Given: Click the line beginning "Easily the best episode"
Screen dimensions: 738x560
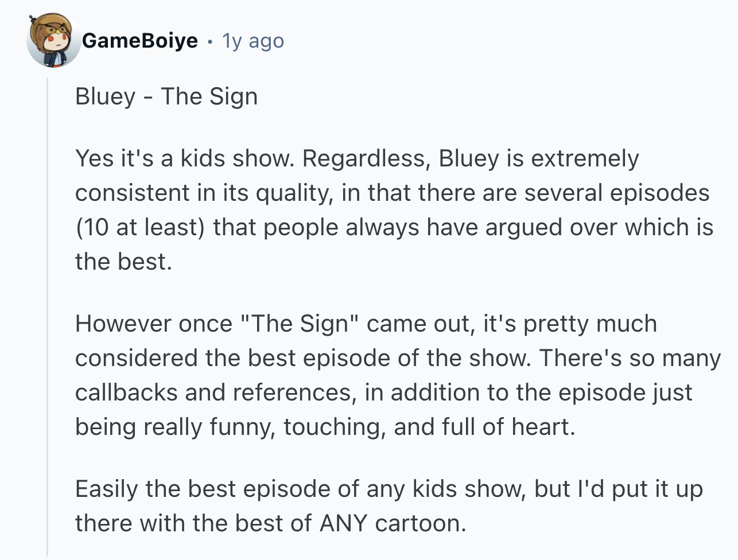Looking at the screenshot, I should [x=389, y=489].
